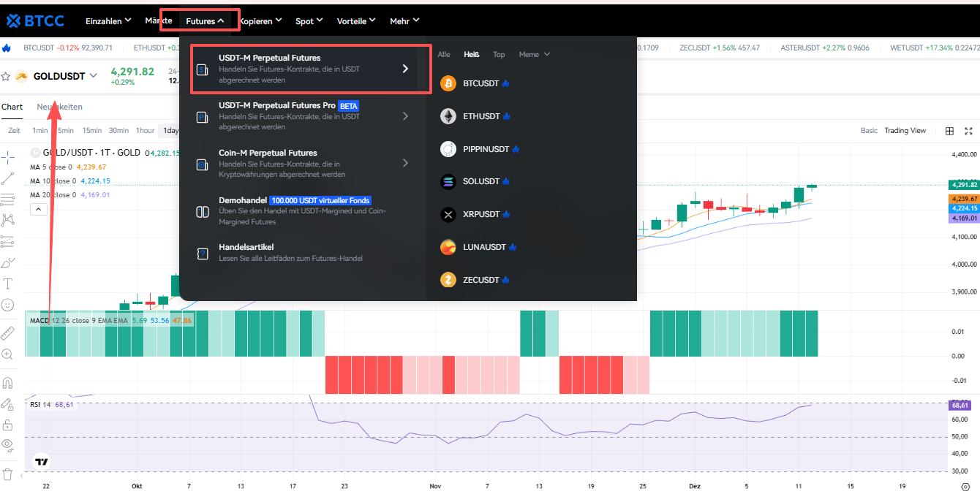Click the Bitcoin coin icon

[x=448, y=83]
